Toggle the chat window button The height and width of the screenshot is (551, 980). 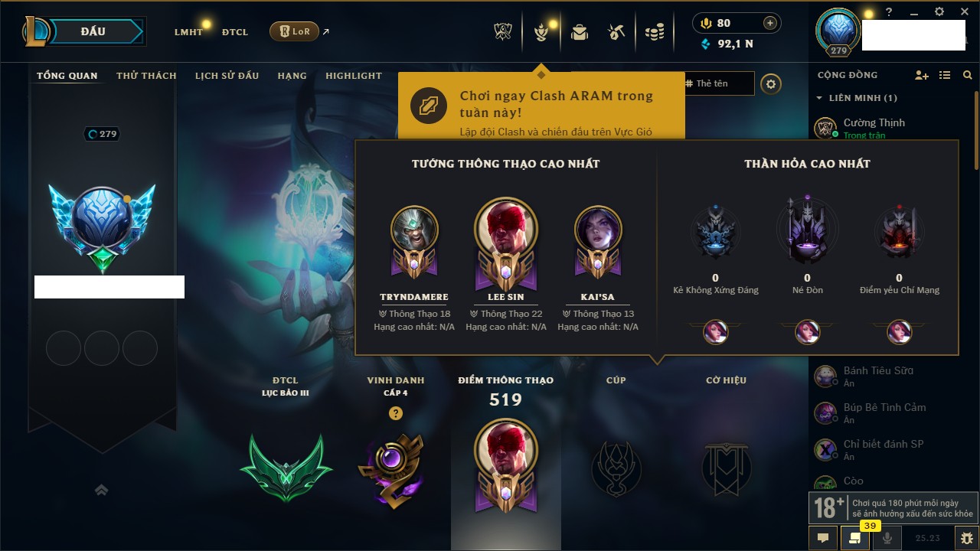pos(823,538)
